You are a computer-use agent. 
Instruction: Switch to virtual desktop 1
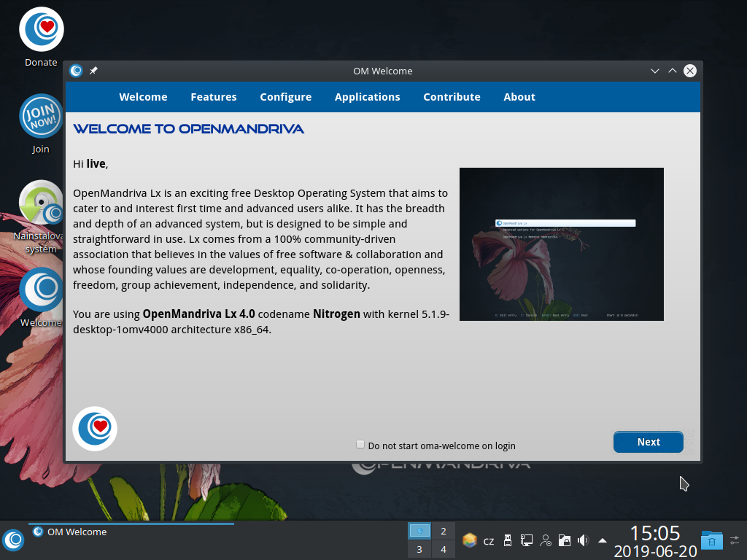pyautogui.click(x=419, y=531)
